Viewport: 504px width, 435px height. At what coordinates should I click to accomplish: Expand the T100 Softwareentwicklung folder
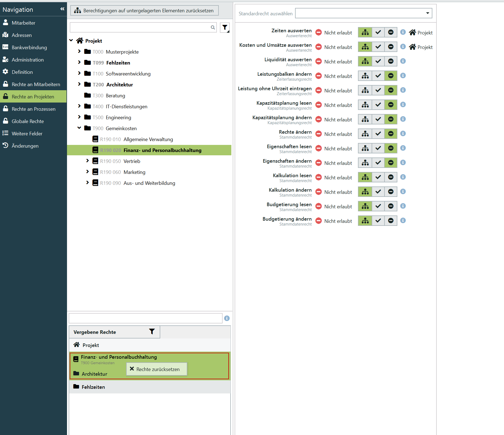click(x=79, y=73)
